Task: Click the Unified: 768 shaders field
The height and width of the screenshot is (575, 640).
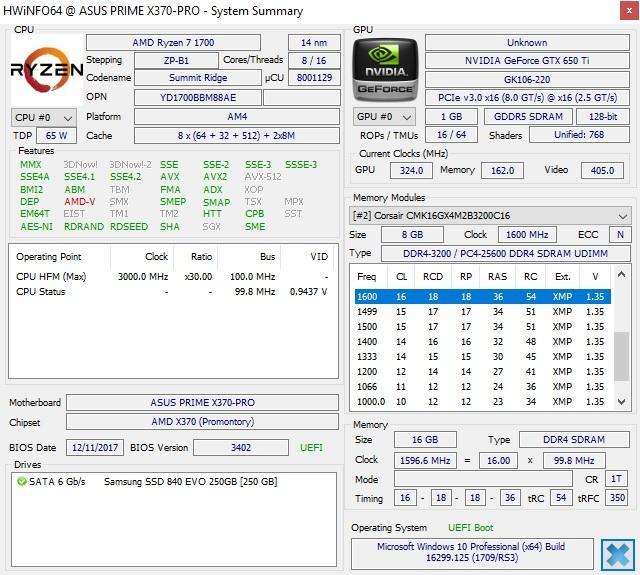Action: click(x=580, y=135)
